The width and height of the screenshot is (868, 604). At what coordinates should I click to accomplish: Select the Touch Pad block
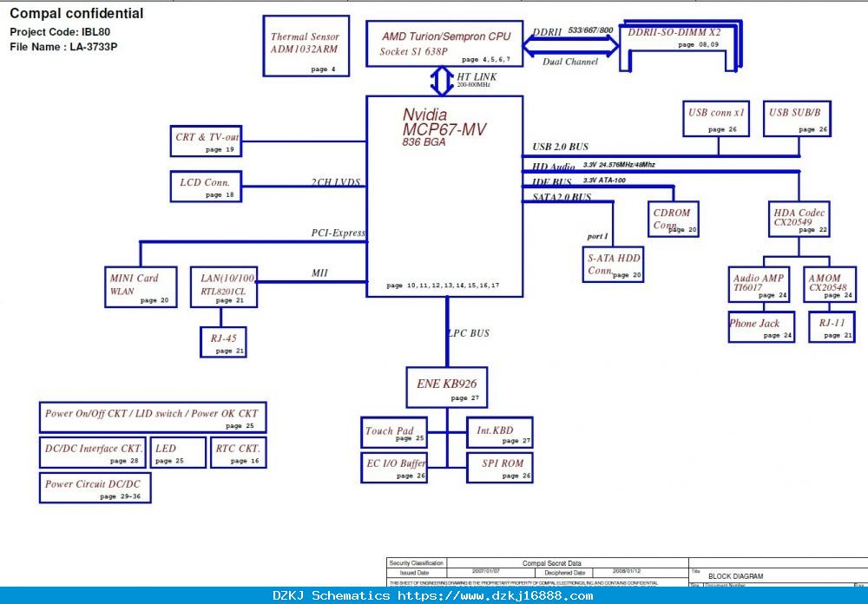point(394,432)
